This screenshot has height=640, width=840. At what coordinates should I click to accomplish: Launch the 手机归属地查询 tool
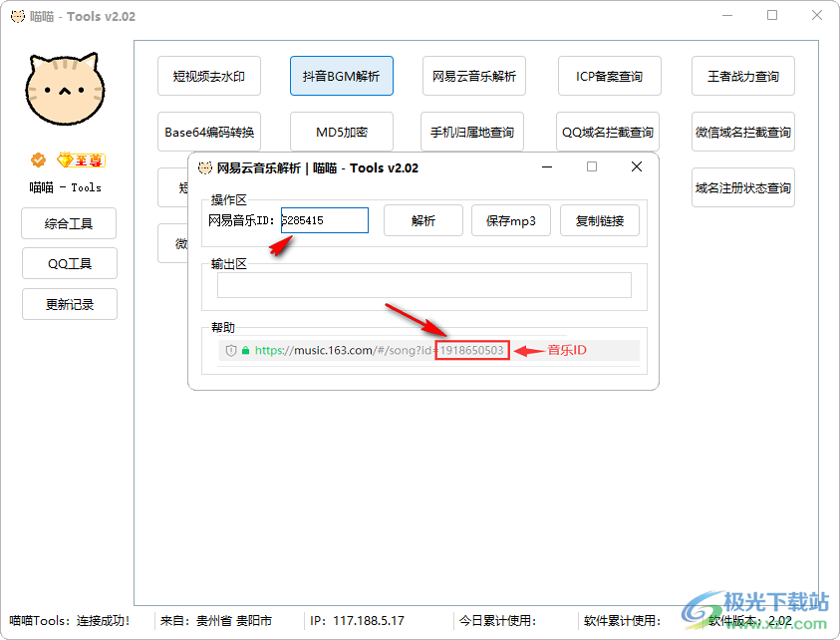(472, 132)
